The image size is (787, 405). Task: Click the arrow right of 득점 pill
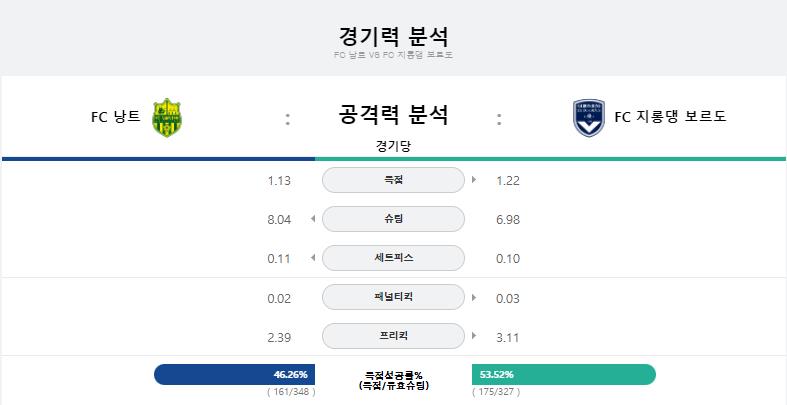pos(474,180)
